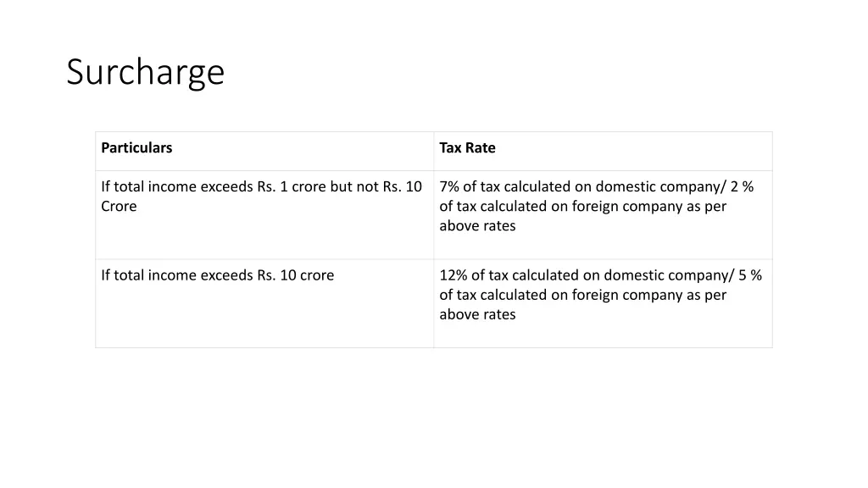This screenshot has height=488, width=868.
Task: Click the text '2 %' in first tax rate
Action: point(742,186)
